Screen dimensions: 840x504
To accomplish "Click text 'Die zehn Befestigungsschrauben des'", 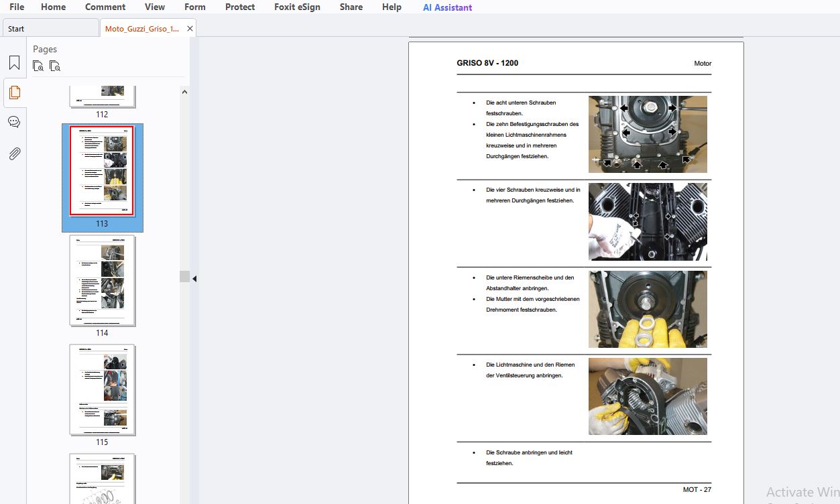I will [532, 124].
